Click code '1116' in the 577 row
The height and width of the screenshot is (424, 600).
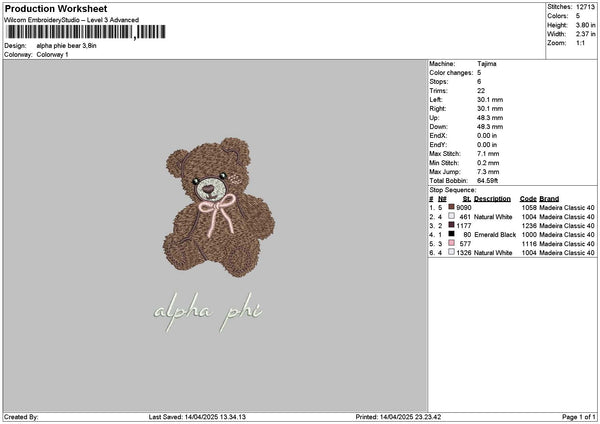coord(529,244)
